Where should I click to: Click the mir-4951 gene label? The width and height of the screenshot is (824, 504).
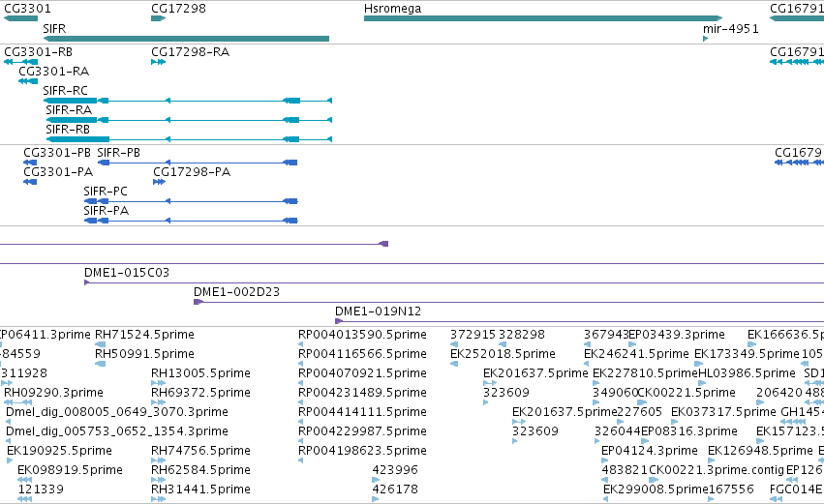pos(730,28)
